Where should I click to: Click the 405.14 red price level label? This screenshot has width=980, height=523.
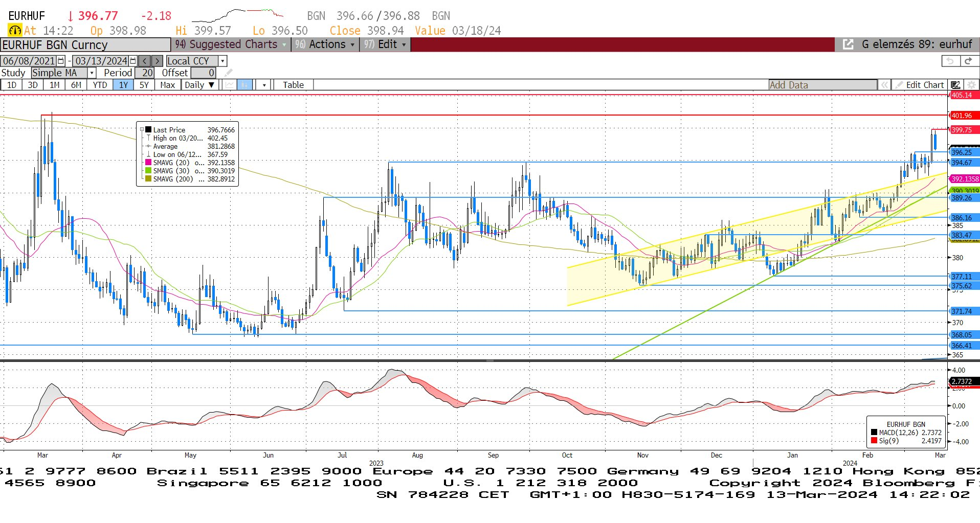click(x=964, y=95)
